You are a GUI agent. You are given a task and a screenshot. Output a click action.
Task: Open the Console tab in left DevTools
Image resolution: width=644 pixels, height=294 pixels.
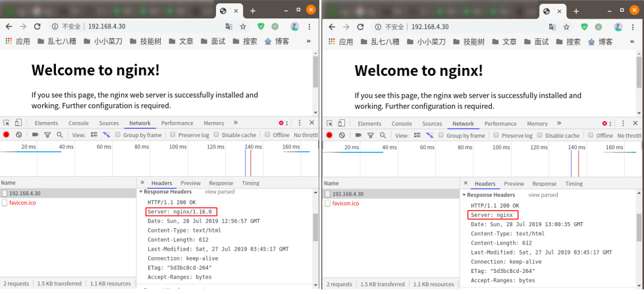[78, 123]
